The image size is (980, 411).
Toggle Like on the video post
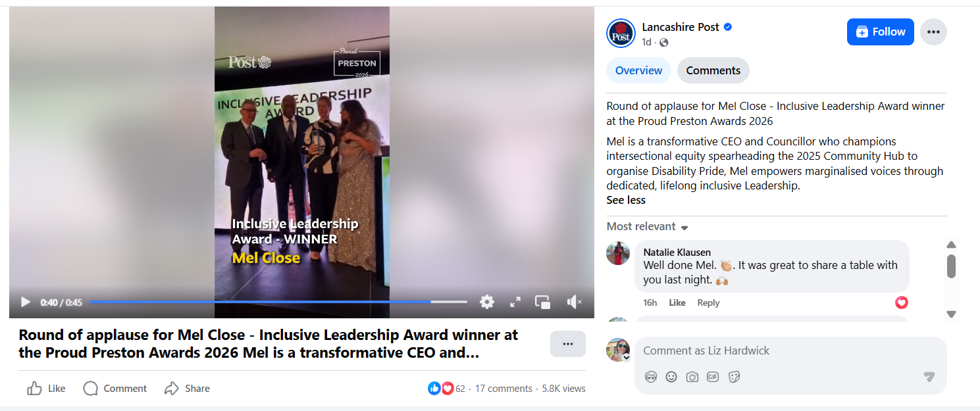(46, 389)
